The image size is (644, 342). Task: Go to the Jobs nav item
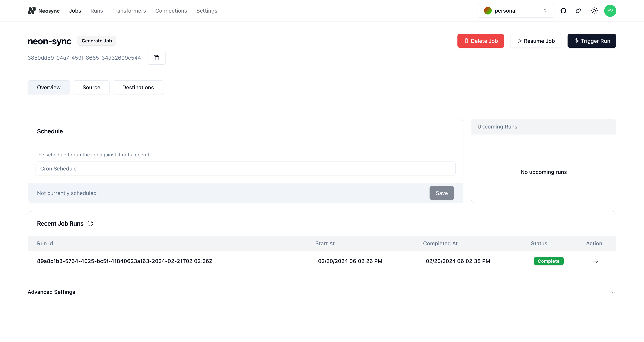point(75,11)
